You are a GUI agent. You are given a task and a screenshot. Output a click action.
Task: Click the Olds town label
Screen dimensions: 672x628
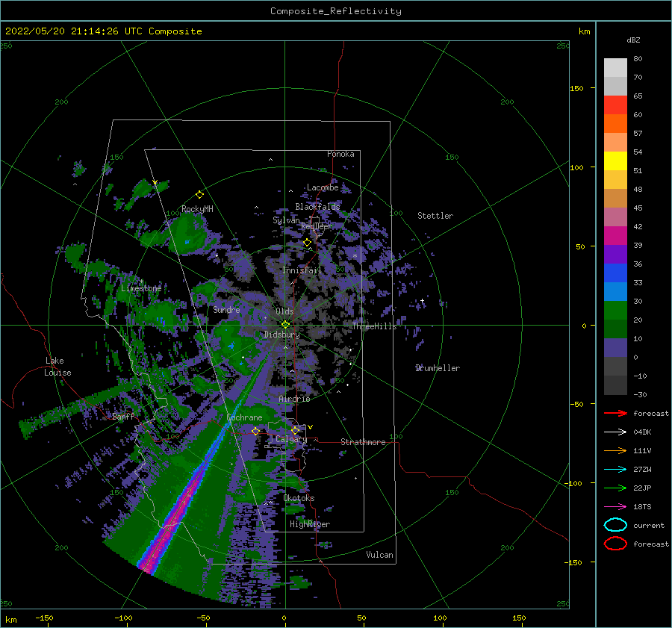[284, 311]
